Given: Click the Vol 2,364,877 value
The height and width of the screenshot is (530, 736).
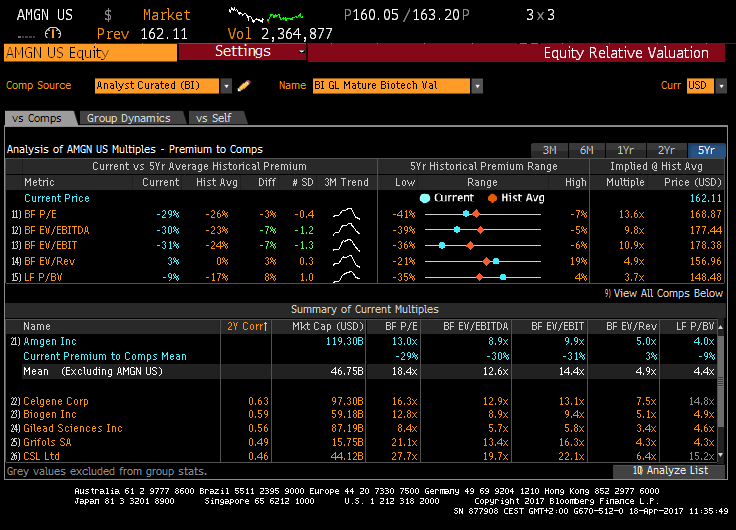Looking at the screenshot, I should (x=280, y=34).
